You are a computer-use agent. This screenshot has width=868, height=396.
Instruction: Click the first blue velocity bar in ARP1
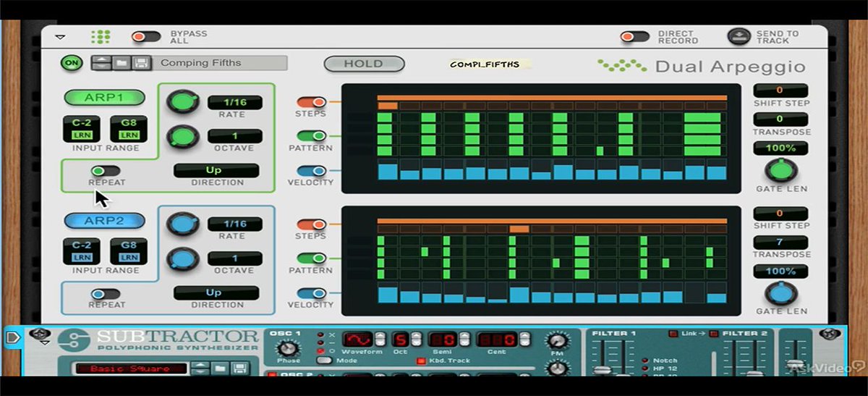[x=388, y=172]
